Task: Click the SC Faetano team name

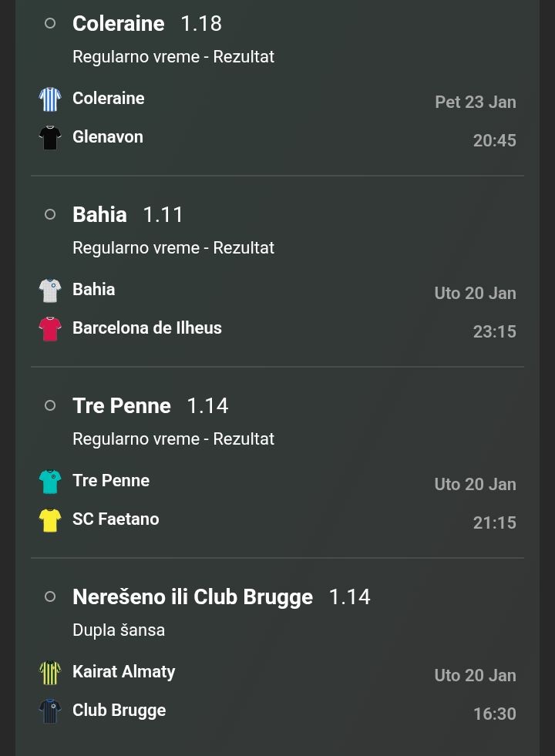Action: (x=116, y=519)
